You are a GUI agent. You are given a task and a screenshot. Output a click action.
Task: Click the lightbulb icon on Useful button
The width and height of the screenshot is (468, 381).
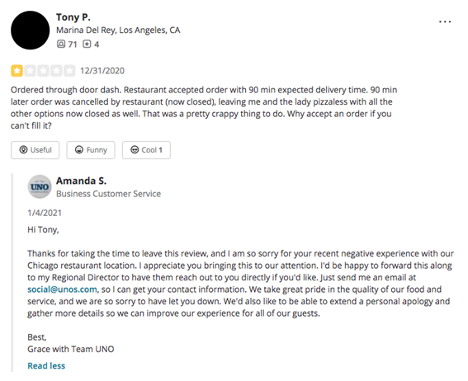[23, 150]
